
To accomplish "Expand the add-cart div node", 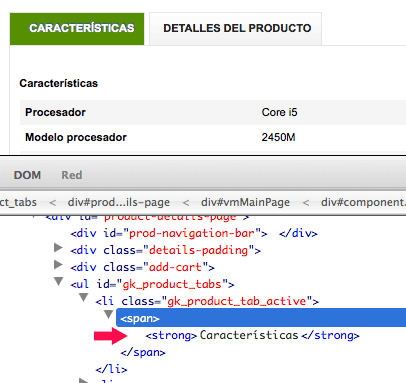I will [x=58, y=265].
